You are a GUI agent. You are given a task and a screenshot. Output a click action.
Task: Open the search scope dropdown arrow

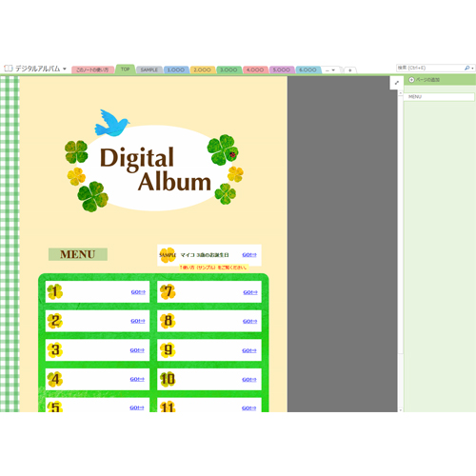[472, 69]
